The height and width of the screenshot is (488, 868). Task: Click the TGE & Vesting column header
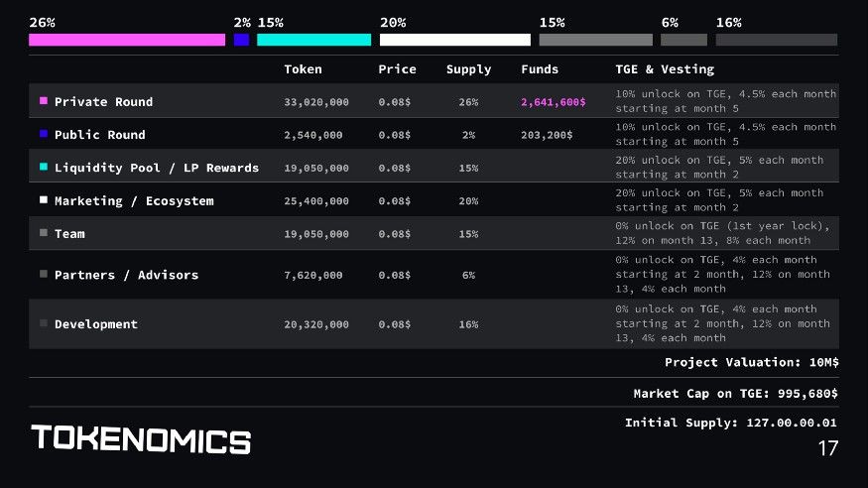coord(664,69)
